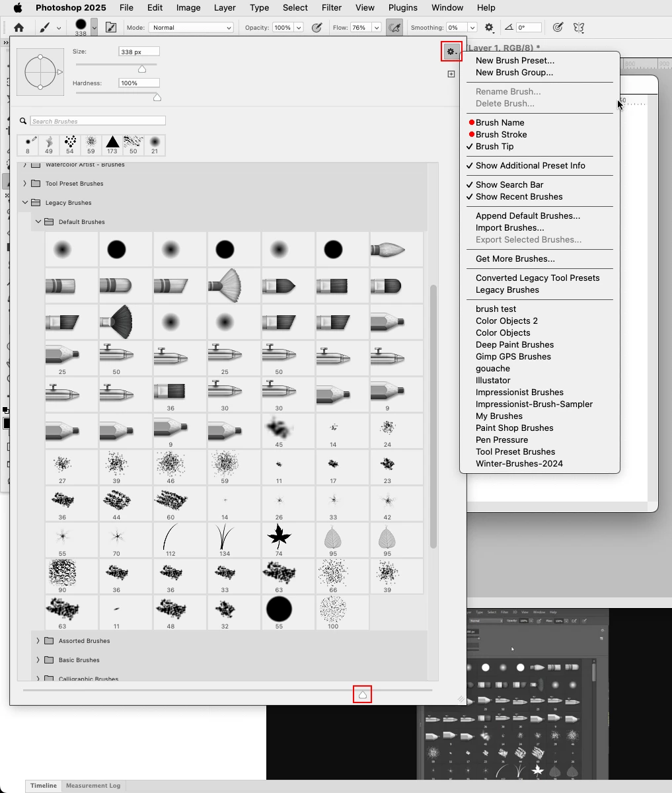Viewport: 672px width, 793px height.
Task: Collapse the Legacy Brushes folder
Action: [25, 203]
